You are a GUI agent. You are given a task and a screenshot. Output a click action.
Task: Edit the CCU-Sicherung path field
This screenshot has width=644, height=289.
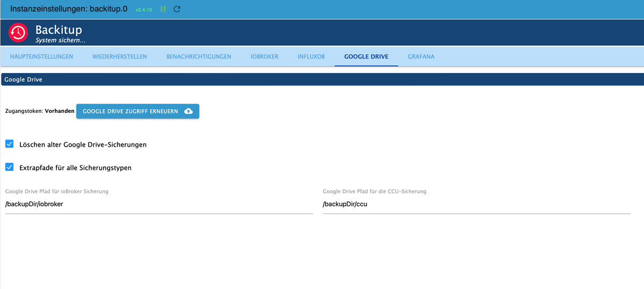[x=477, y=204]
